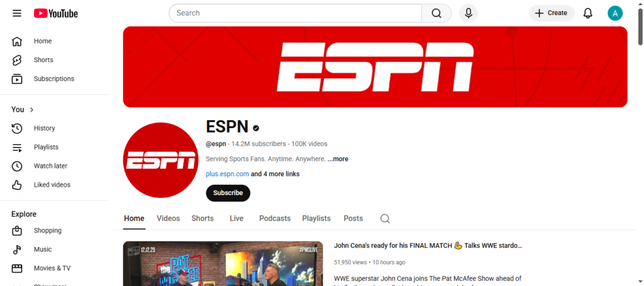The height and width of the screenshot is (286, 644).
Task: Open the plus.espn.com link
Action: tap(227, 174)
